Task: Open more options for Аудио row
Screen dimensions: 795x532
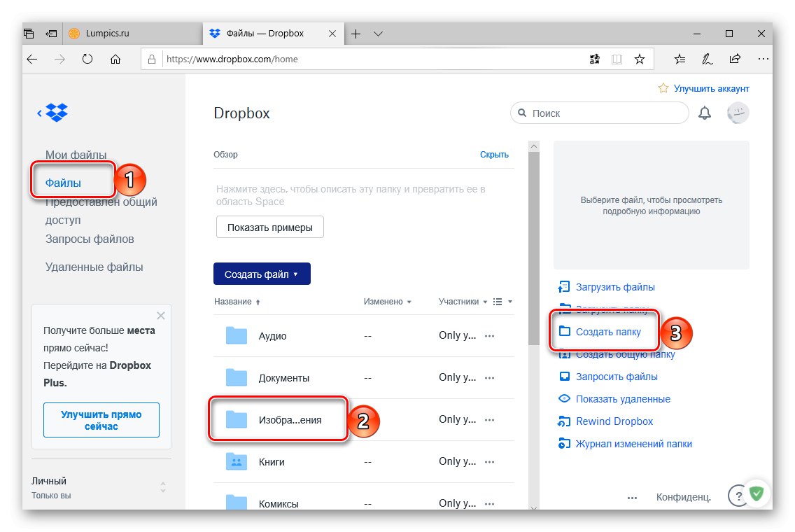Action: point(489,336)
